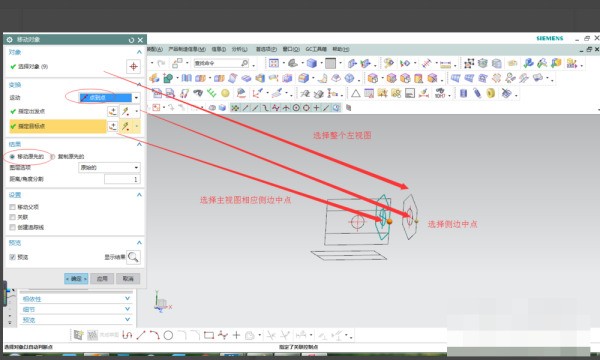
Task: Click the select object crosshair icon
Action: [x=133, y=67]
